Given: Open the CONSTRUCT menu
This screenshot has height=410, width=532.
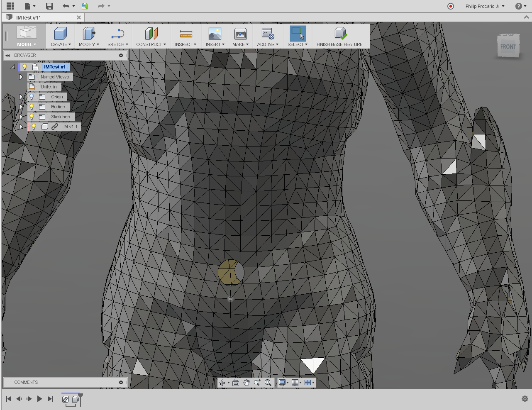Looking at the screenshot, I should [151, 44].
